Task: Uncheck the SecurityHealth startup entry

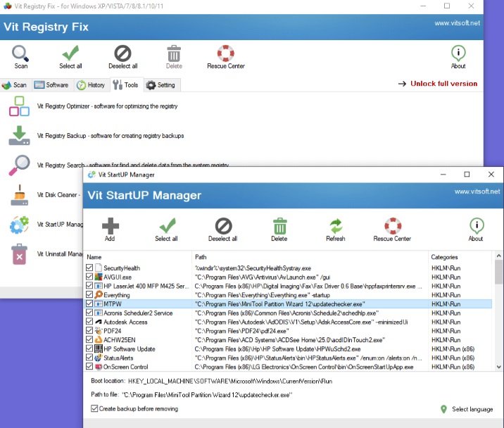Action: click(89, 268)
